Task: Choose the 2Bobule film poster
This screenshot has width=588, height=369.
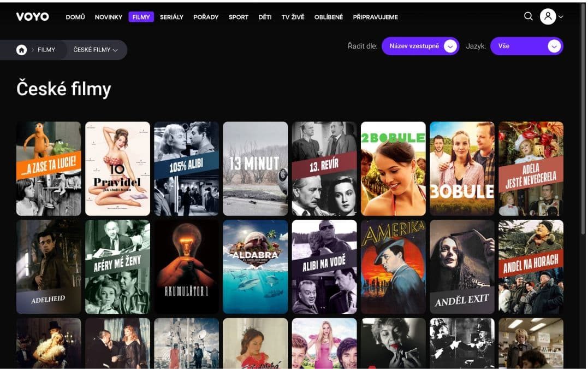Action: tap(393, 168)
